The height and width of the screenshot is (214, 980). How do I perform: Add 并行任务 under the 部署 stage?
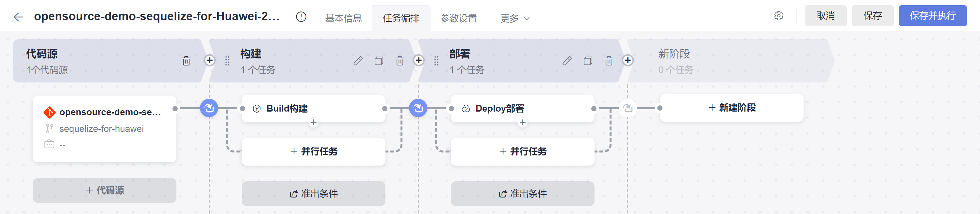pyautogui.click(x=523, y=152)
